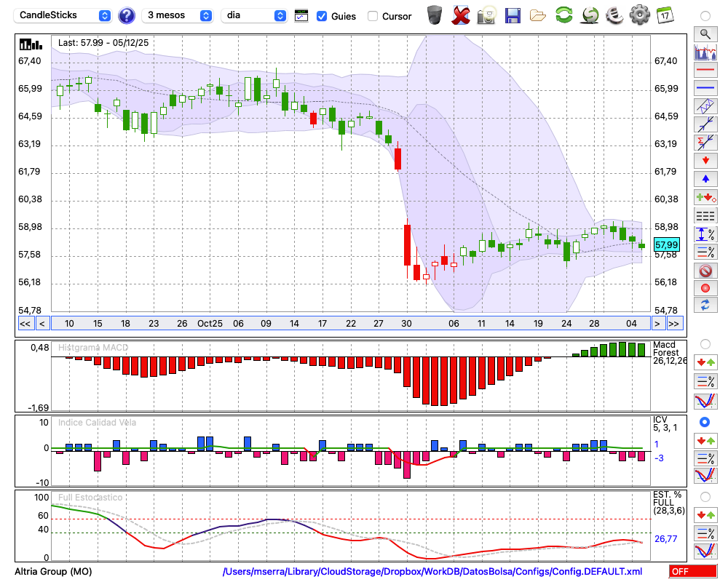Click red/green arrows button on ICV panel
Image resolution: width=728 pixels, height=582 pixels.
click(705, 440)
